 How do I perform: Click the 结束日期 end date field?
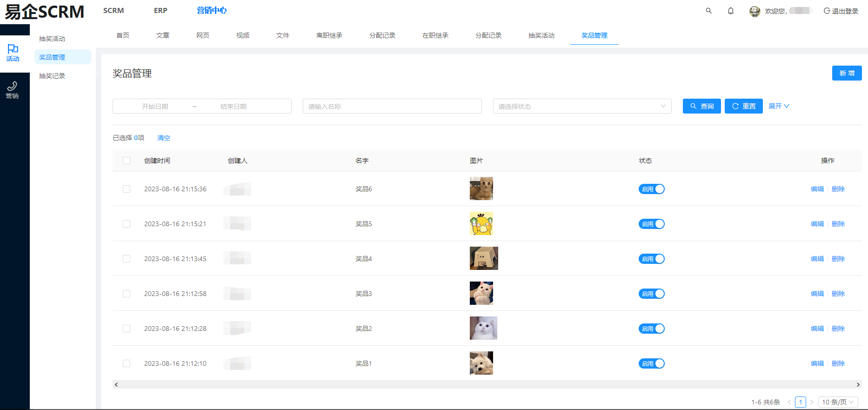coord(234,107)
